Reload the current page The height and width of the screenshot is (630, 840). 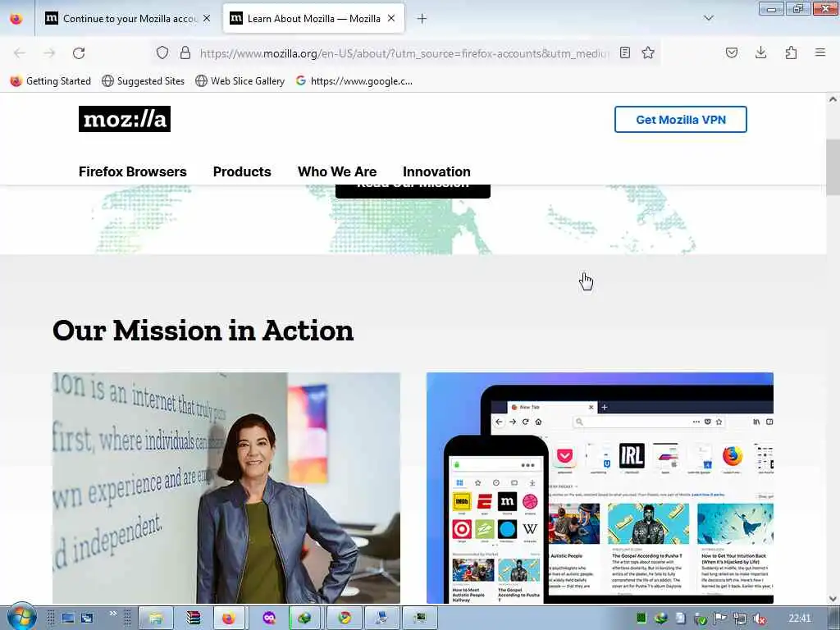(x=79, y=53)
